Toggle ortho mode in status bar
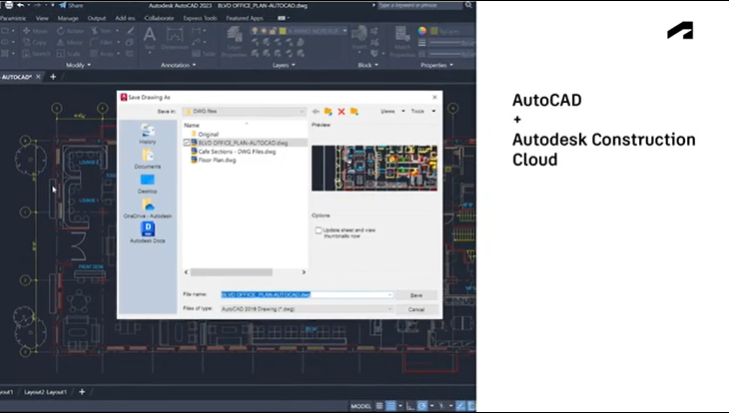The image size is (729, 413). click(410, 406)
